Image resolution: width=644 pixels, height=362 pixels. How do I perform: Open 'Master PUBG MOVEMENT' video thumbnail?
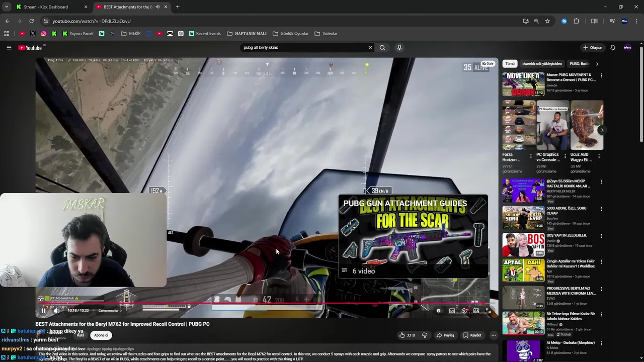pyautogui.click(x=523, y=84)
